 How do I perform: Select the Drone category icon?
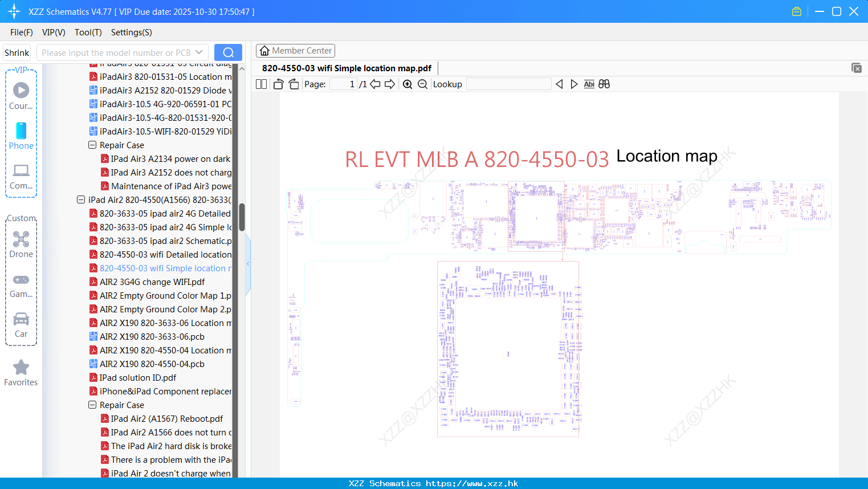(x=21, y=239)
